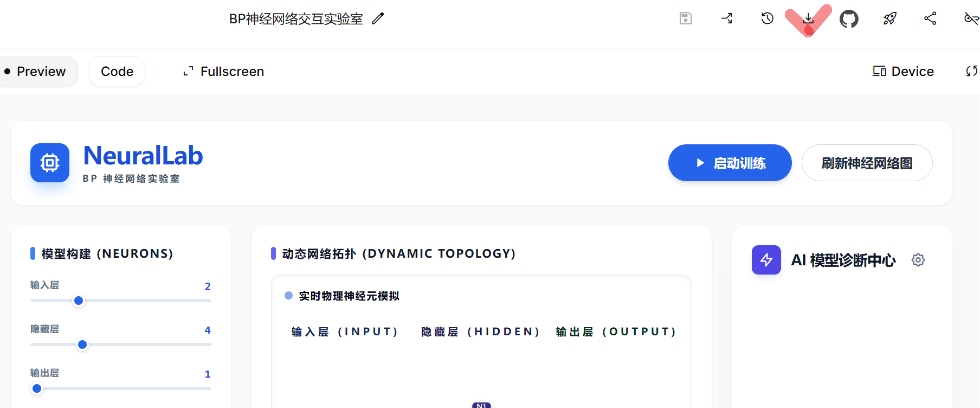The image size is (980, 408).
Task: Click the hidden-eye icon at the top right
Action: (x=971, y=19)
